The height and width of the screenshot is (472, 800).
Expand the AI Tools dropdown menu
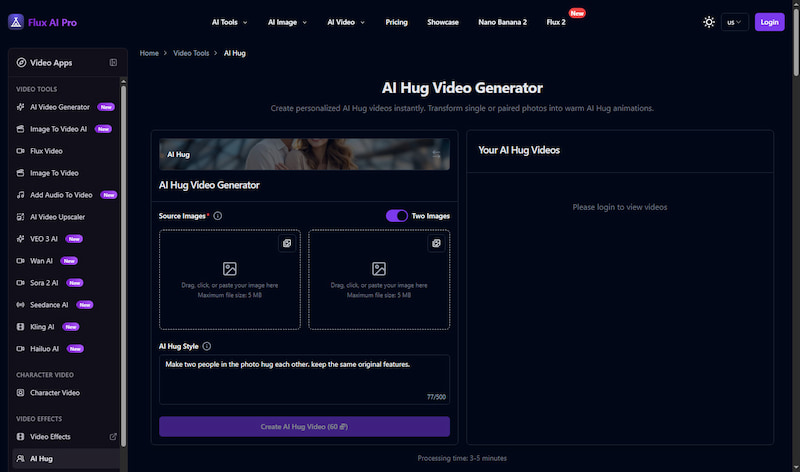click(x=230, y=22)
